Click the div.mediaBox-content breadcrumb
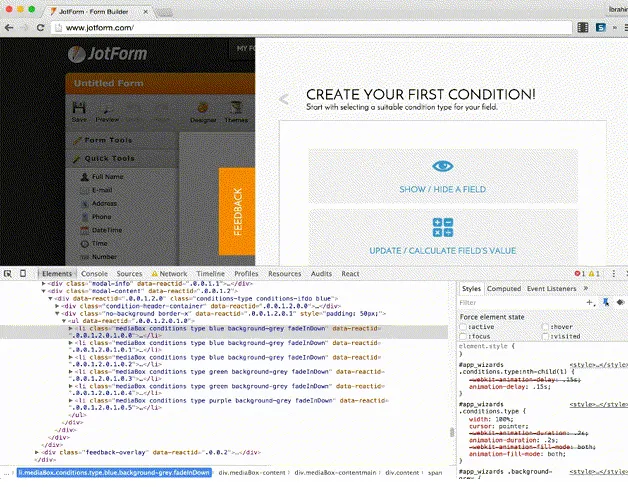The width and height of the screenshot is (628, 487). tap(252, 473)
